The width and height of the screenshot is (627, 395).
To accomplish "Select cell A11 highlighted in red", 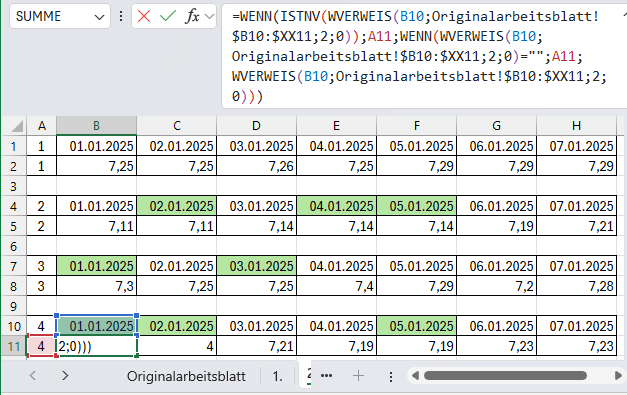I will 42,346.
